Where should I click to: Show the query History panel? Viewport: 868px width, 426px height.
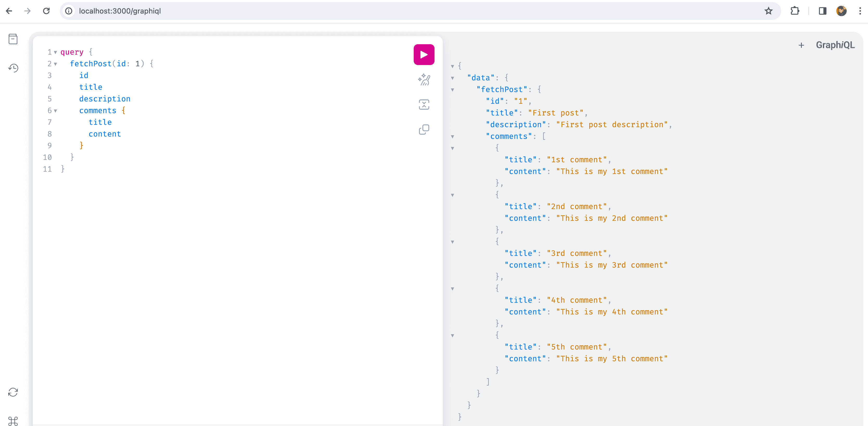coord(13,68)
